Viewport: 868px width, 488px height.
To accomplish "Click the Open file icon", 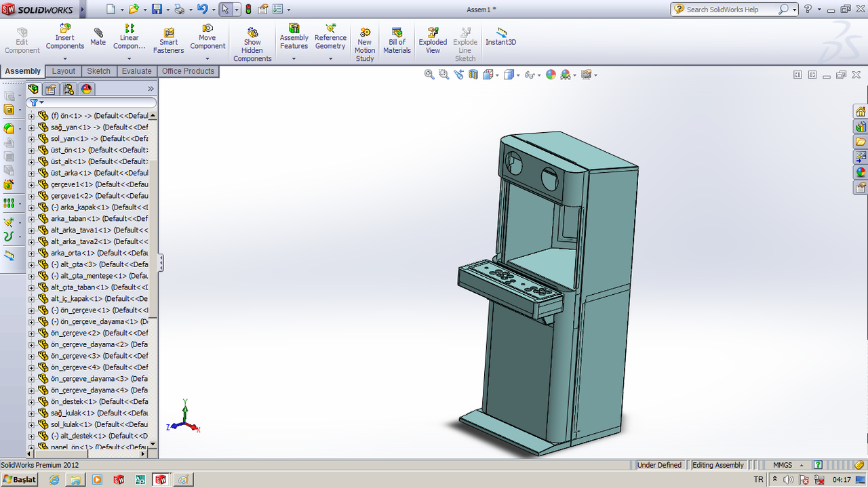I will coord(134,9).
